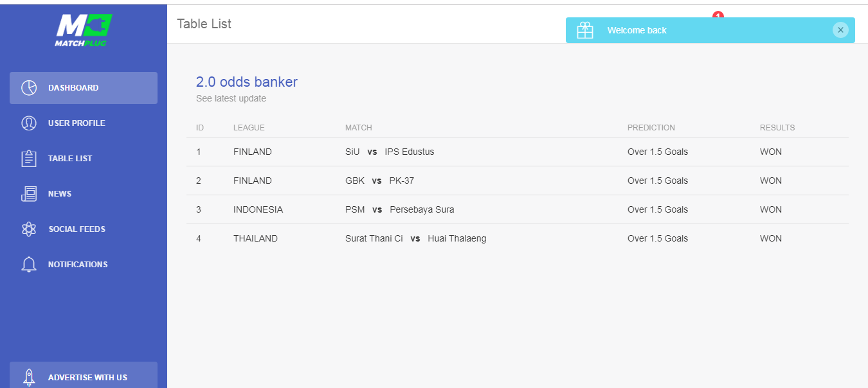The height and width of the screenshot is (388, 868).
Task: Click the News newspaper icon
Action: point(29,194)
